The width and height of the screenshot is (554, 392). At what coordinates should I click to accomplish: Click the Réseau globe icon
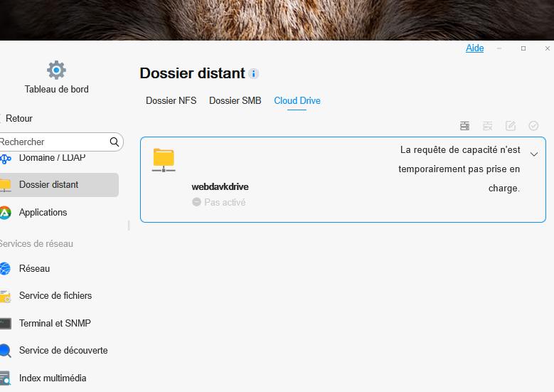tap(5, 269)
